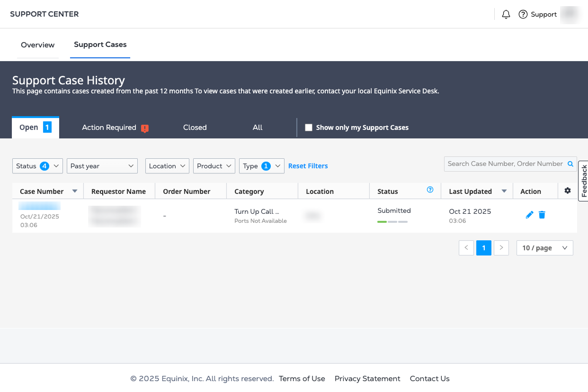Click the search magnifier icon
The width and height of the screenshot is (588, 392).
tap(570, 164)
